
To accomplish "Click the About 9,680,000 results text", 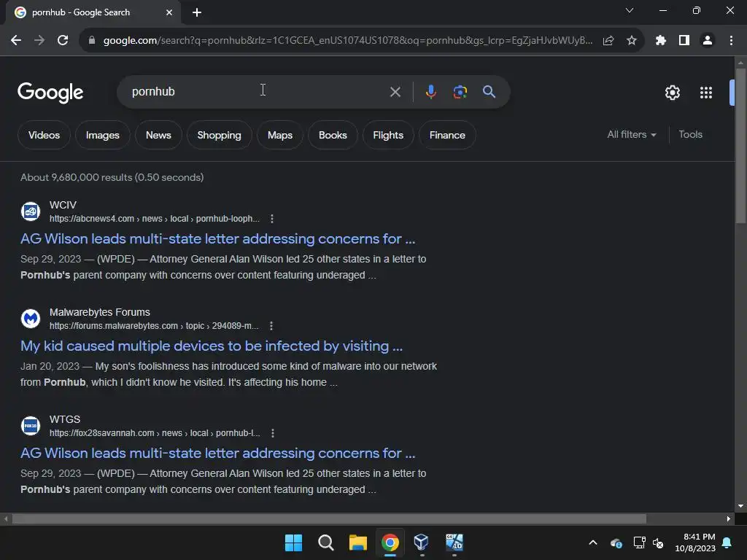I will (x=112, y=177).
